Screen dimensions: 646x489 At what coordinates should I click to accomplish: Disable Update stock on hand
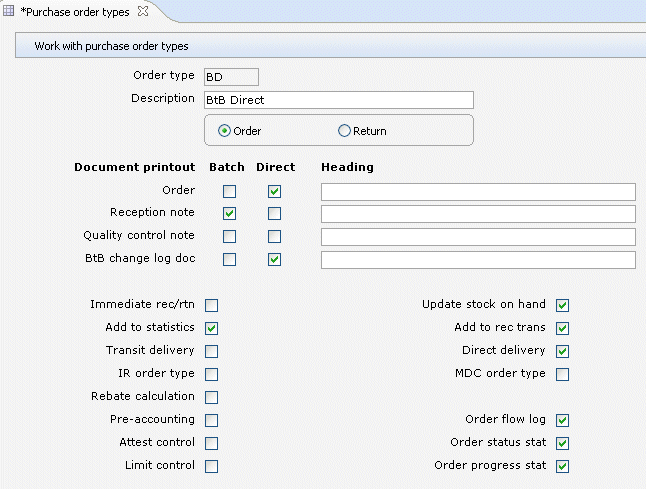point(563,305)
